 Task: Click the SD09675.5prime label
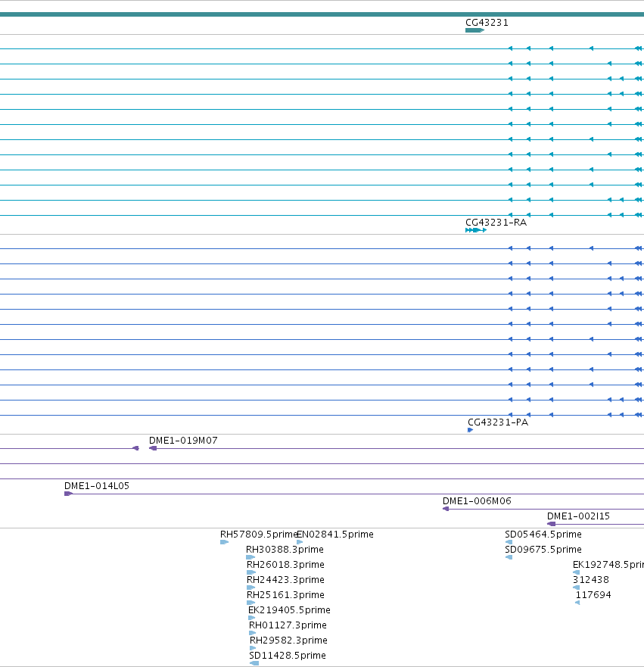tap(543, 550)
